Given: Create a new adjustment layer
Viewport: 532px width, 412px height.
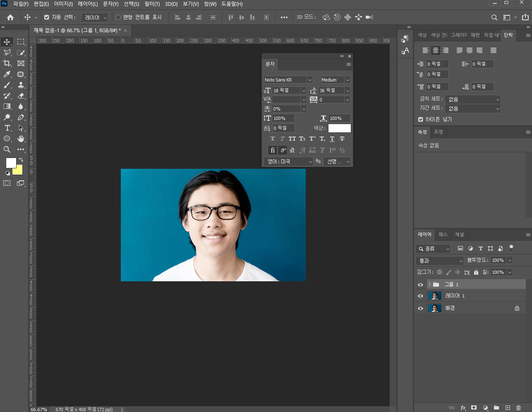Looking at the screenshot, I should [486, 407].
